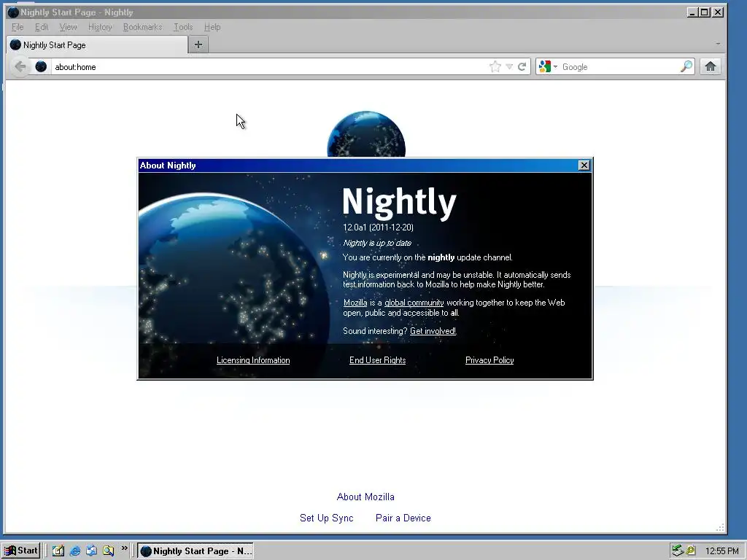This screenshot has height=560, width=747.
Task: Open the Tools menu
Action: coord(183,27)
